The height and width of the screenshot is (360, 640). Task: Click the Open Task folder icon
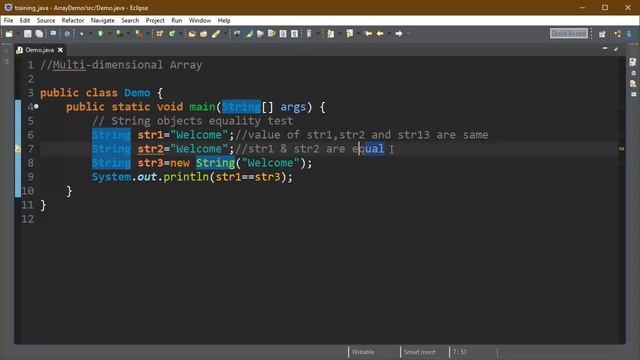(x=203, y=34)
